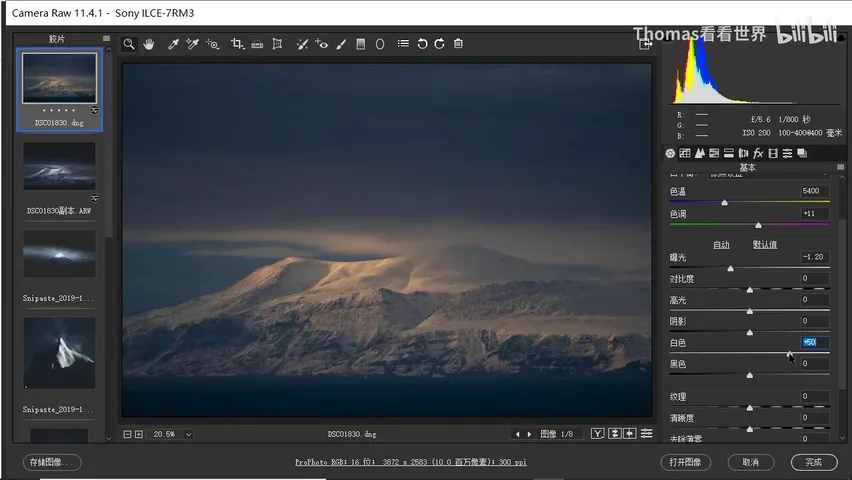Click the trash delete icon
Viewport: 852px width, 480px height.
[458, 43]
